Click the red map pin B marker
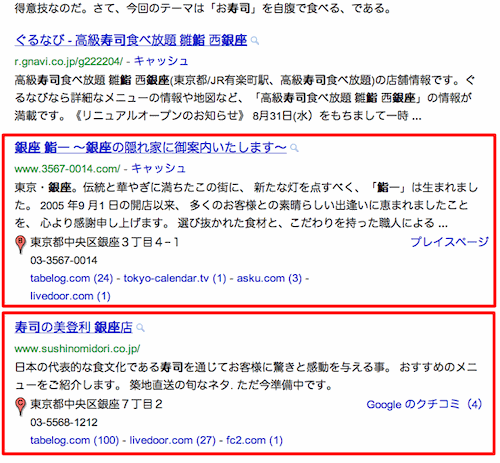This screenshot has height=463, width=500. click(x=21, y=244)
